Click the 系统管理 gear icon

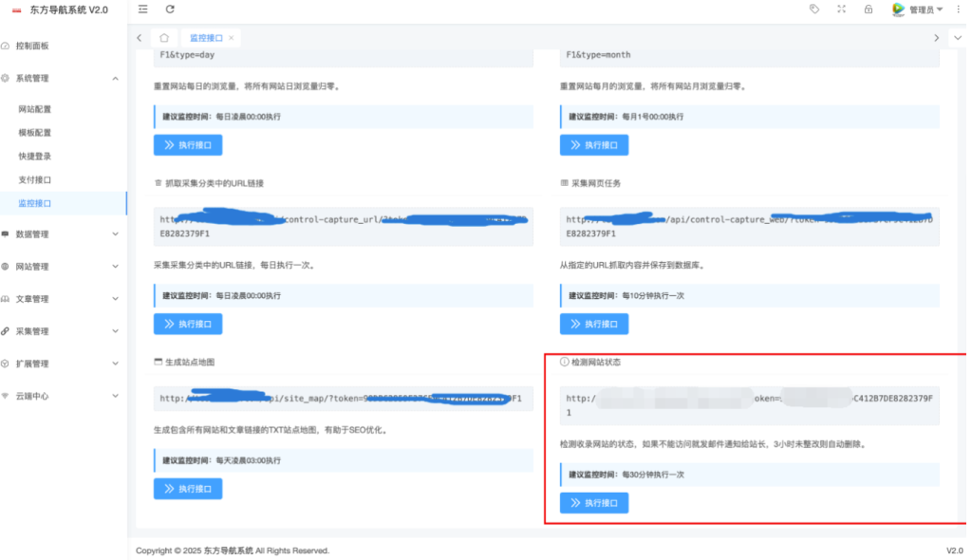coord(5,78)
